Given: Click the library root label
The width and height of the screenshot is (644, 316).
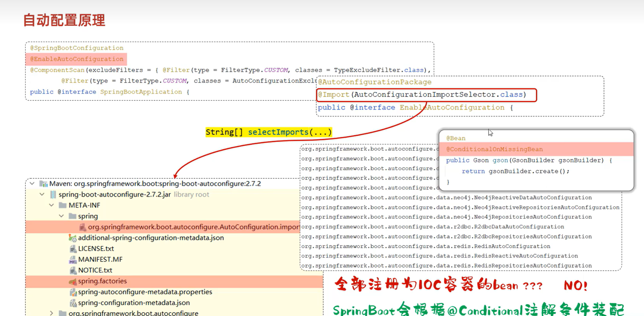Looking at the screenshot, I should [x=191, y=194].
